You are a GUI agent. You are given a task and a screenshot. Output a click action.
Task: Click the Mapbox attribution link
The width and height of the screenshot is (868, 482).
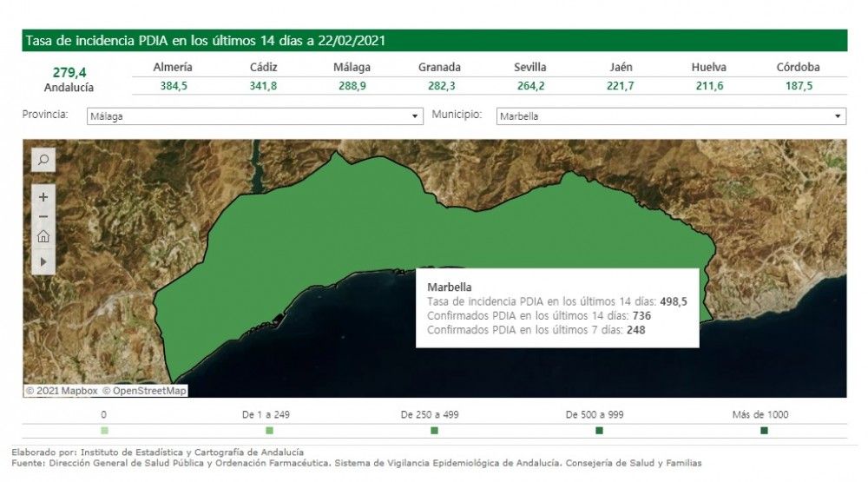coord(62,391)
